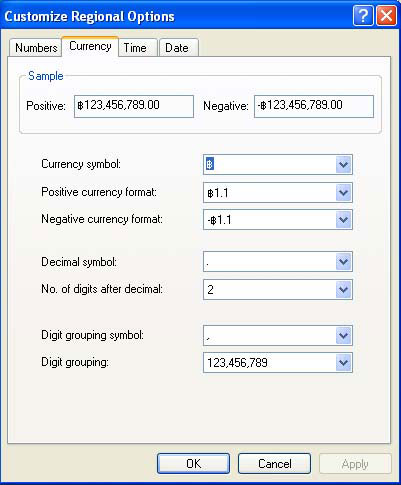401x485 pixels.
Task: Click the Negative sample value box
Action: tap(314, 106)
